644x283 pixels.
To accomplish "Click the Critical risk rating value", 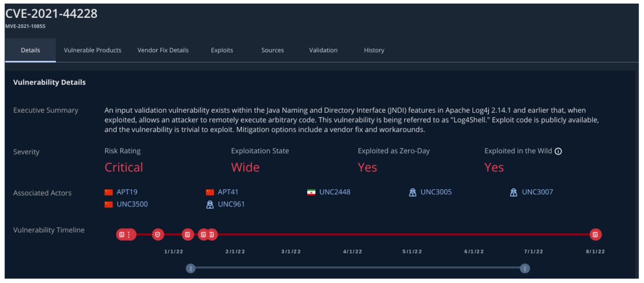I will click(x=124, y=167).
